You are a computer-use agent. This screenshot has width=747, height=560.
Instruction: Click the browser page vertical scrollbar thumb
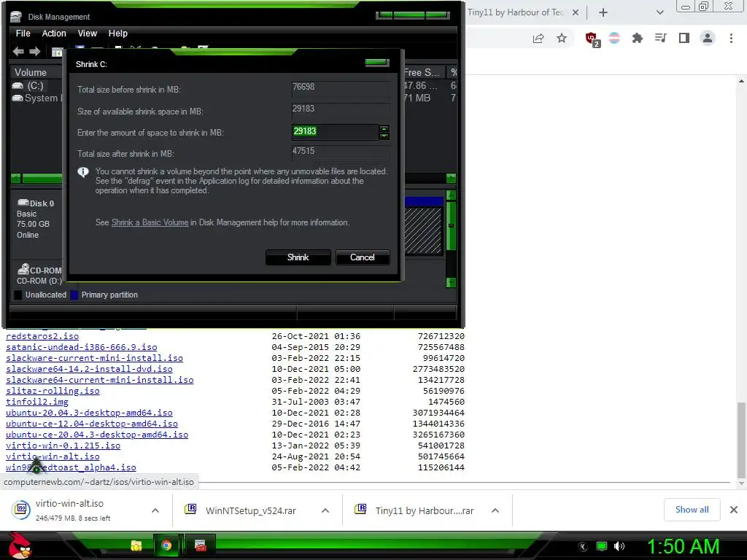[741, 440]
